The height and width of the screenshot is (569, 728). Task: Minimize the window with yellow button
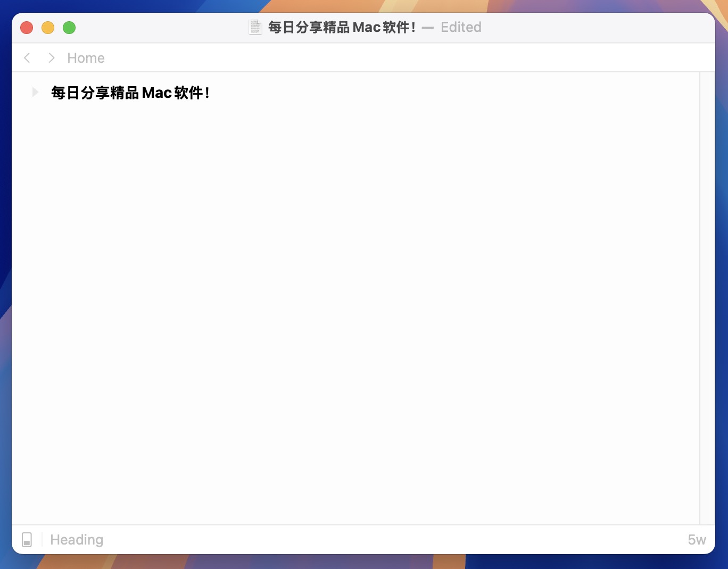point(48,28)
